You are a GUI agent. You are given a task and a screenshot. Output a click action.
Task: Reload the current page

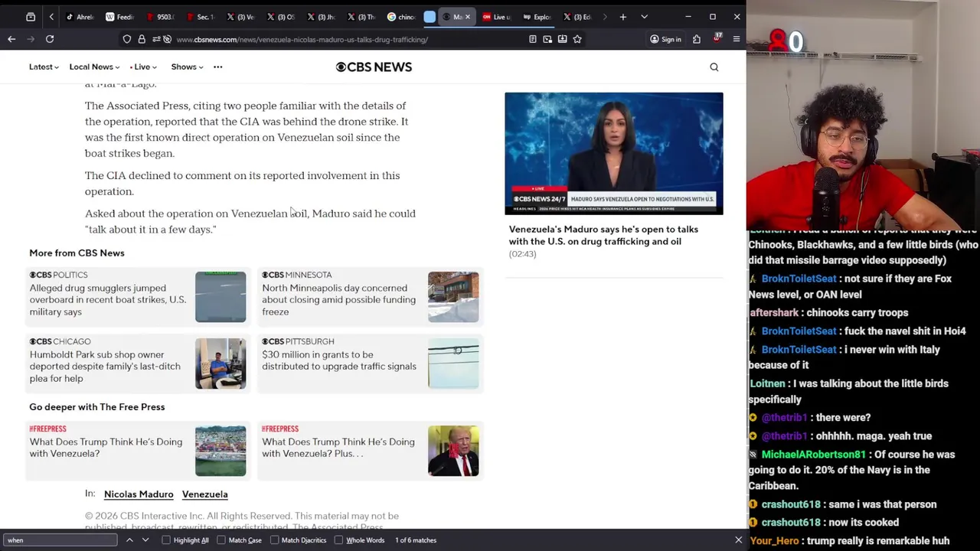[x=50, y=39]
